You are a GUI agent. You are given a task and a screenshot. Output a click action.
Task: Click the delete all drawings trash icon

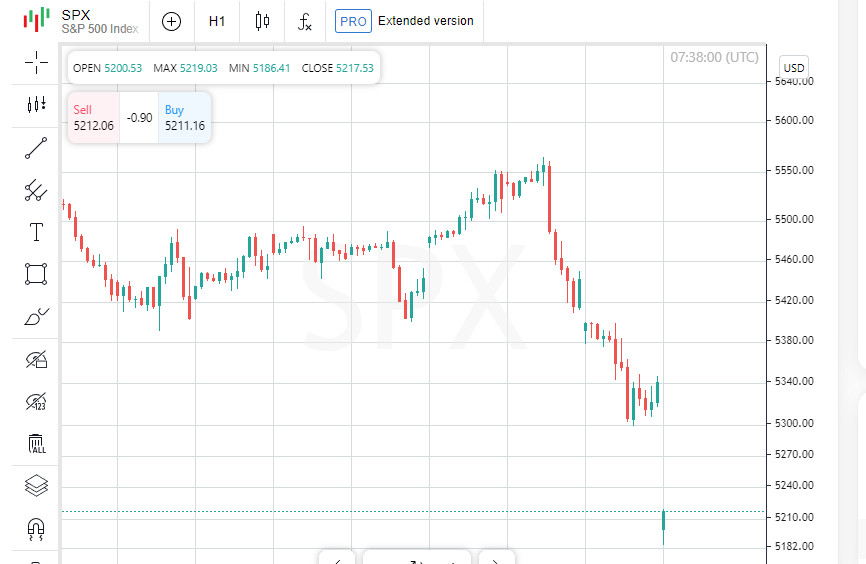(x=36, y=444)
